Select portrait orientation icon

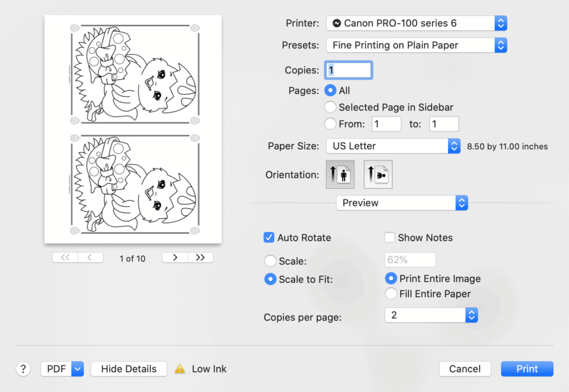340,174
